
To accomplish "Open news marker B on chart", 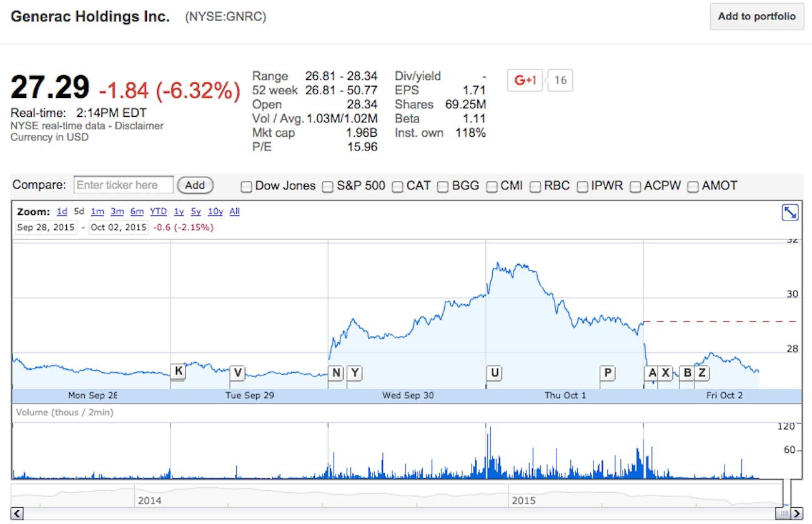I will click(687, 373).
